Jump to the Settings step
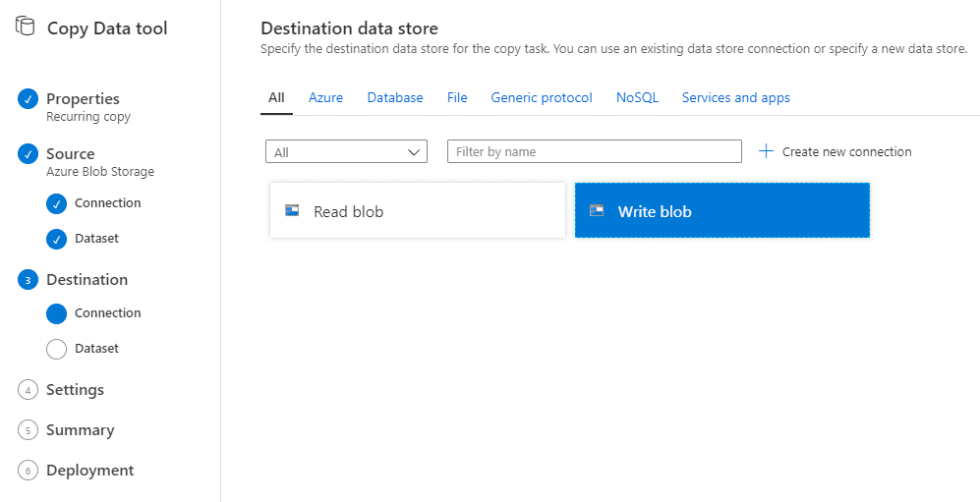 (x=75, y=390)
